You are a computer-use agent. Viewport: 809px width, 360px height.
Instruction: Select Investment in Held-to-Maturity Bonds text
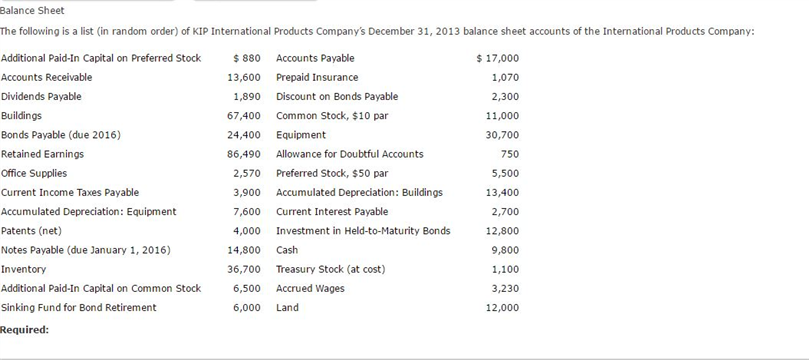coord(363,231)
